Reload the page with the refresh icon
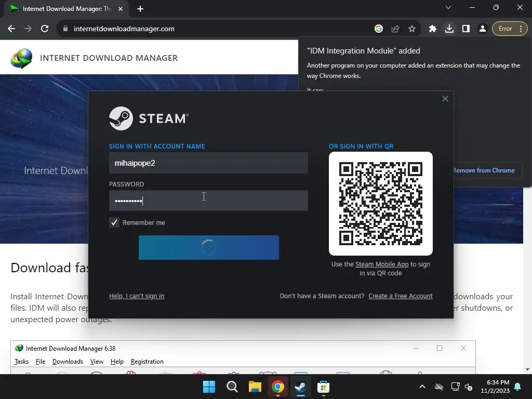Viewport: 532px width, 399px height. 45,29
